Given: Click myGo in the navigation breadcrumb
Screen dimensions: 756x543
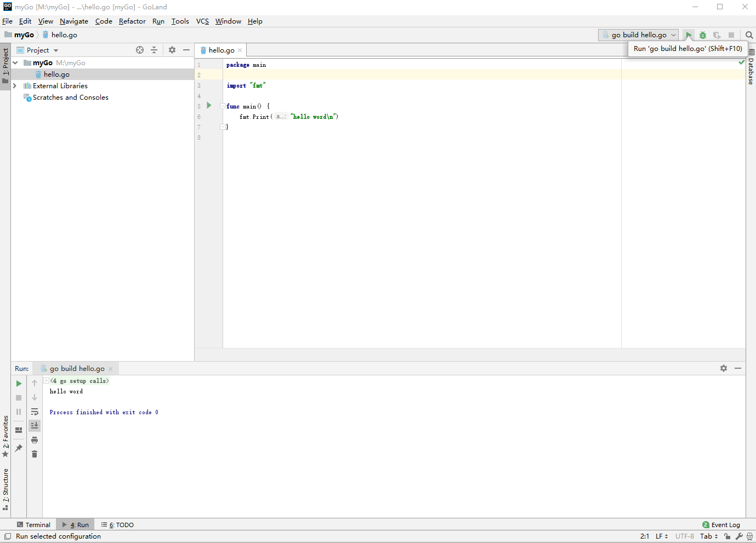Looking at the screenshot, I should pyautogui.click(x=19, y=35).
